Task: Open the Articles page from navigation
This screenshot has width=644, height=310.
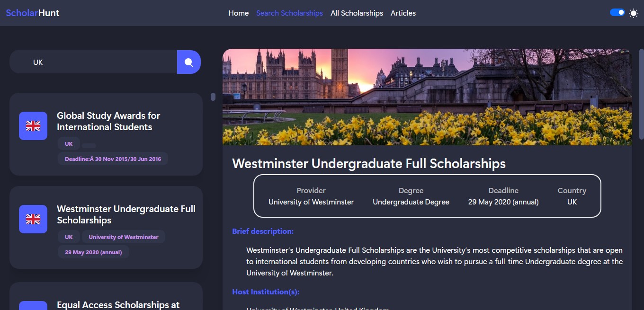Action: click(403, 13)
